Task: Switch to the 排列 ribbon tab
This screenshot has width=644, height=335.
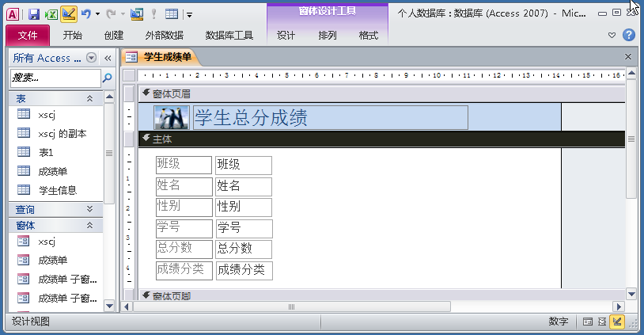Action: point(327,36)
